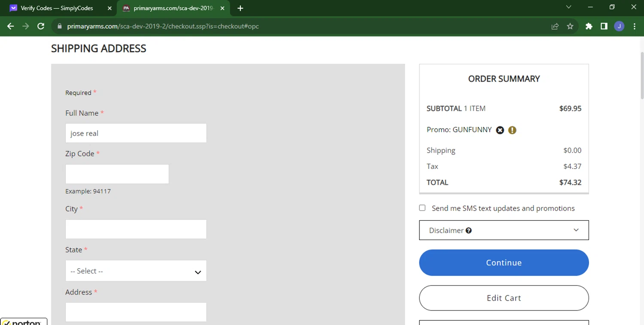Open a new browser tab
Image resolution: width=644 pixels, height=325 pixels.
[x=240, y=8]
